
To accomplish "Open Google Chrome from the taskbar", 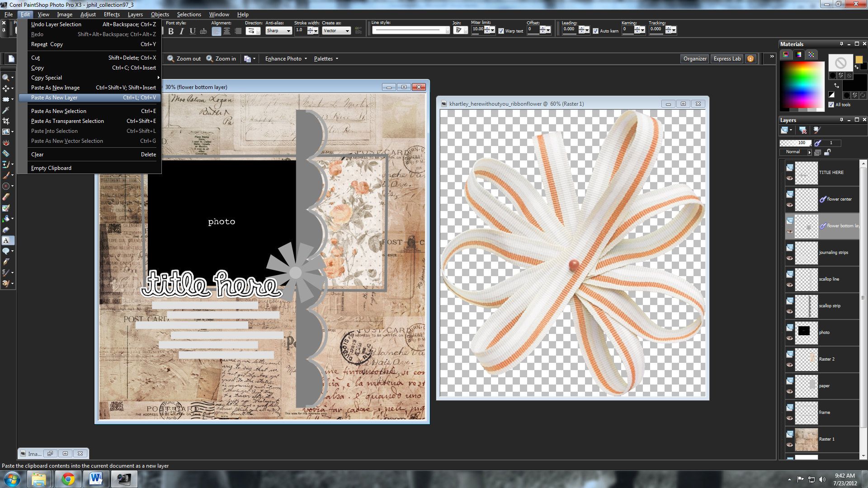I will point(68,479).
